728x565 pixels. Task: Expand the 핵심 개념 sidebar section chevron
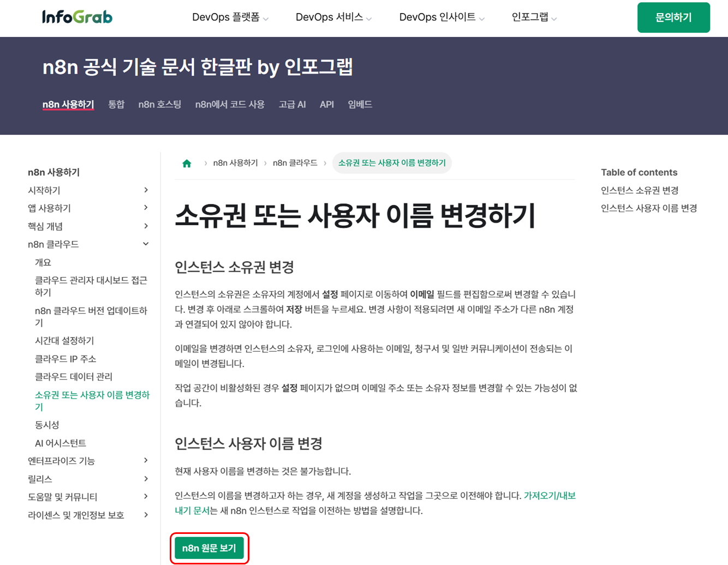pos(146,226)
